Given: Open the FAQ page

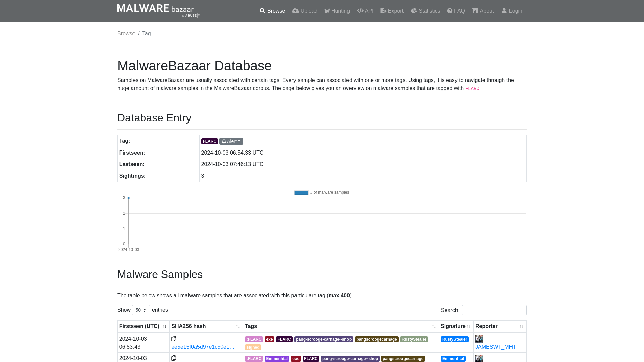Looking at the screenshot, I should 456,11.
